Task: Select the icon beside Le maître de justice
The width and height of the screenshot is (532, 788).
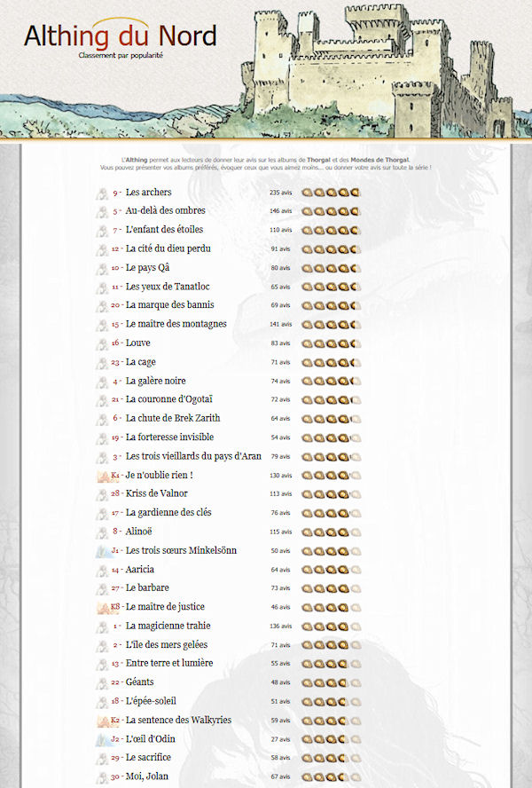Action: pos(102,608)
